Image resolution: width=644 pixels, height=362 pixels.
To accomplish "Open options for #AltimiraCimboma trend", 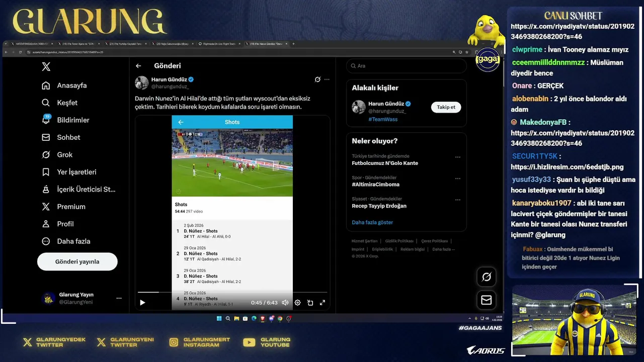I will pyautogui.click(x=458, y=178).
